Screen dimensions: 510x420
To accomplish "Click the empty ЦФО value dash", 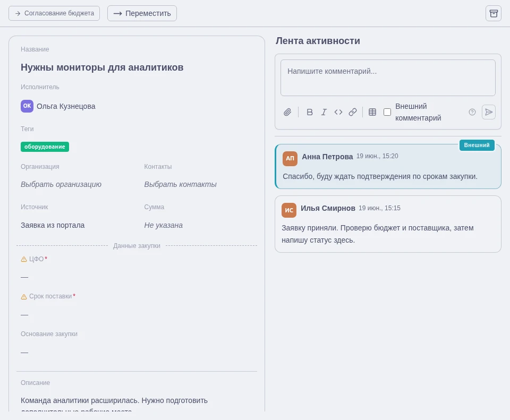I will [24, 277].
